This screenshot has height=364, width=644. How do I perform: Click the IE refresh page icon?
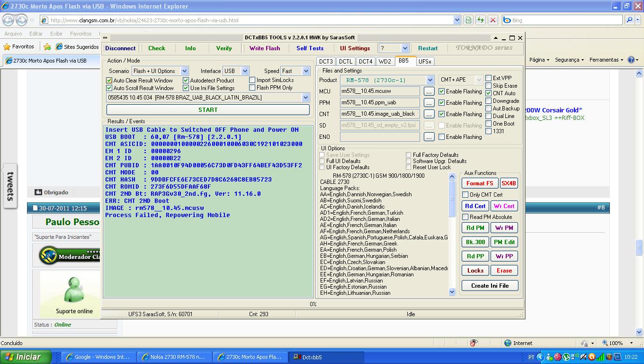(481, 20)
